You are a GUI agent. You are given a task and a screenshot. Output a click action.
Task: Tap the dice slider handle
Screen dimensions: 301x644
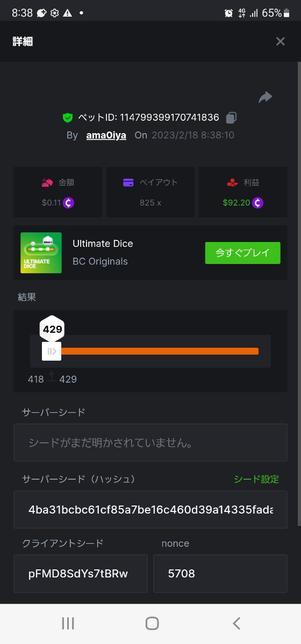click(52, 352)
